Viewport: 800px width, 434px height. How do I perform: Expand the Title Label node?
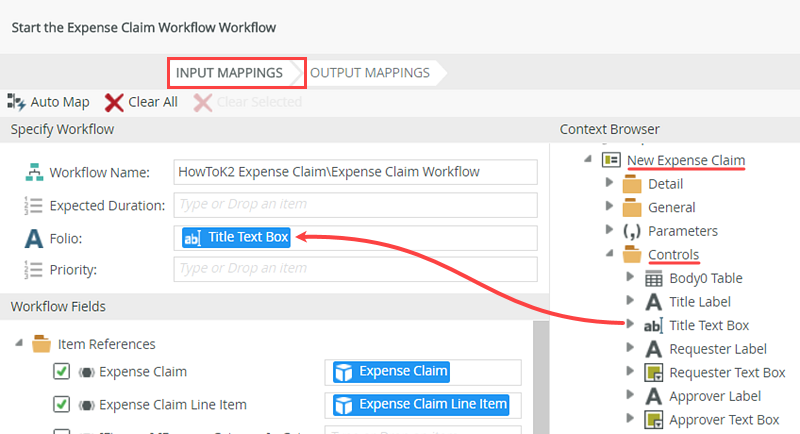[631, 300]
